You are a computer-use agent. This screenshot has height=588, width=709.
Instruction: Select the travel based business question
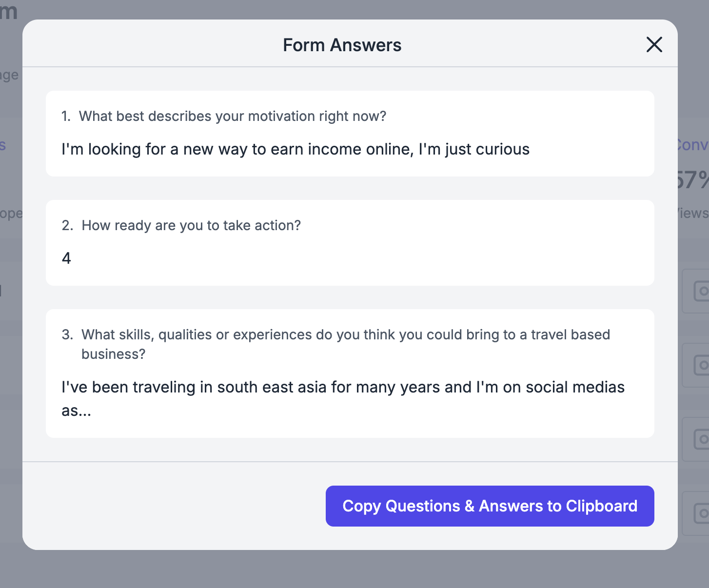click(x=346, y=344)
